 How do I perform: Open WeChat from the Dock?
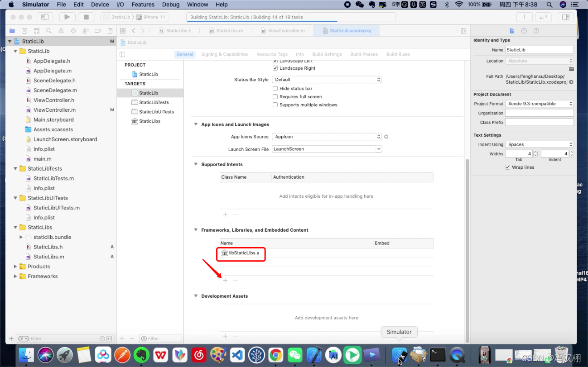pos(295,355)
